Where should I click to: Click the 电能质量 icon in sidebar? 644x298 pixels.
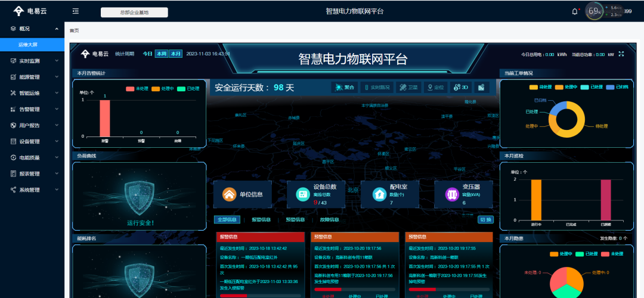[13, 157]
